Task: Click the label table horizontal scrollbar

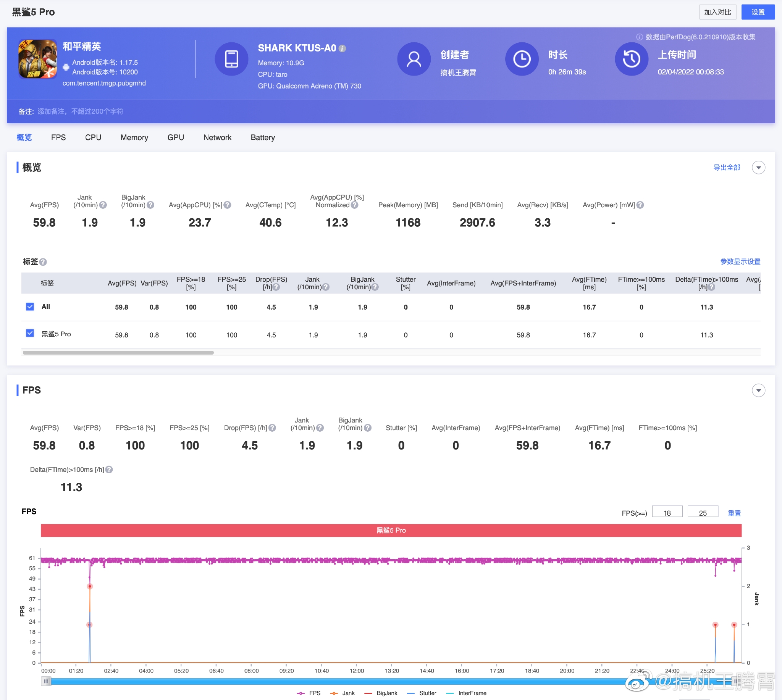Action: coord(118,352)
